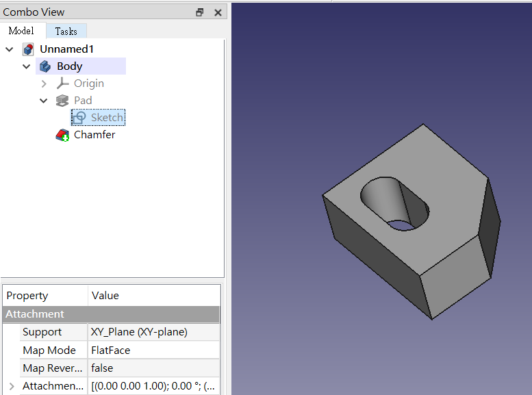Select the Chamfer tree item
The width and height of the screenshot is (532, 395).
[x=94, y=135]
